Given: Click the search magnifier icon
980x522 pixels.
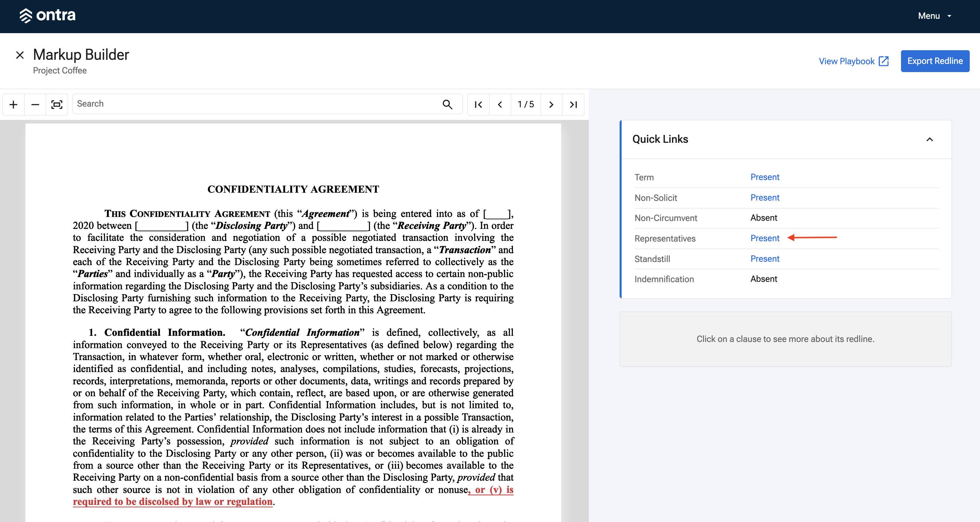Looking at the screenshot, I should click(447, 104).
